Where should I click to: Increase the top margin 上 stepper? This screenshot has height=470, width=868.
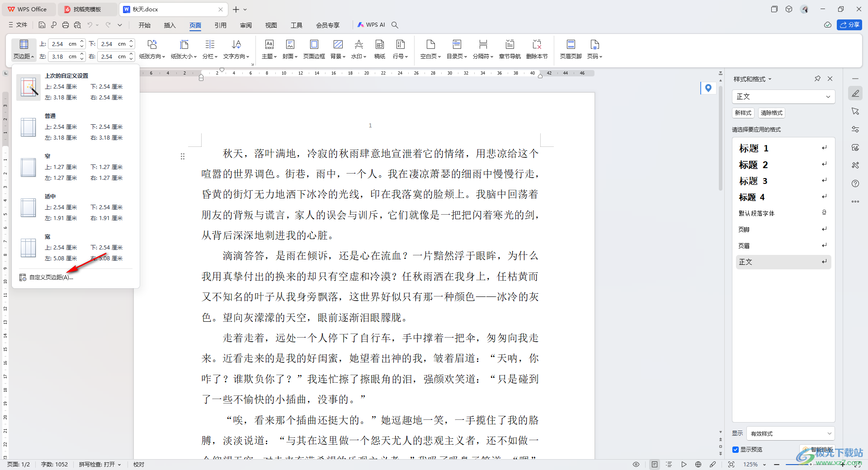[x=82, y=42]
